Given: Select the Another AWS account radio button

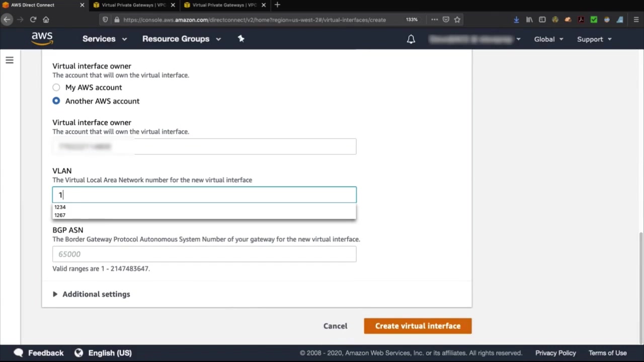Looking at the screenshot, I should (56, 101).
